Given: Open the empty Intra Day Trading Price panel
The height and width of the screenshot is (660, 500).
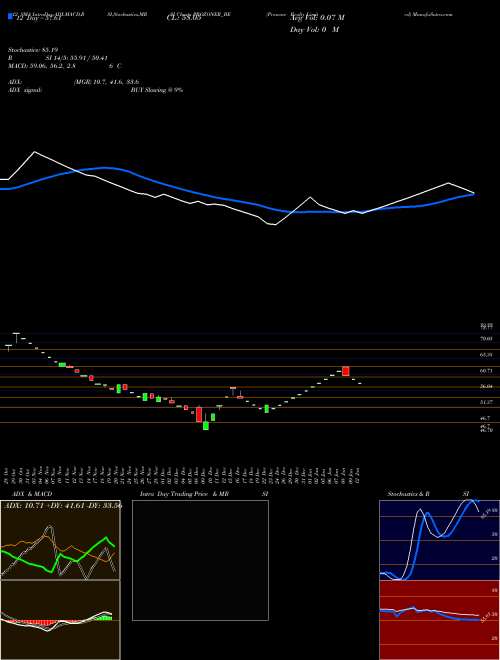Looking at the screenshot, I should (200, 560).
